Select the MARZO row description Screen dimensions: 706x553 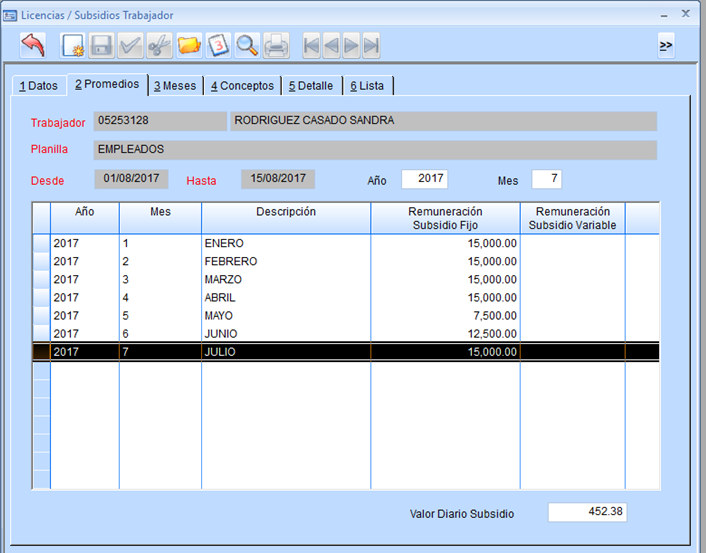click(x=223, y=280)
